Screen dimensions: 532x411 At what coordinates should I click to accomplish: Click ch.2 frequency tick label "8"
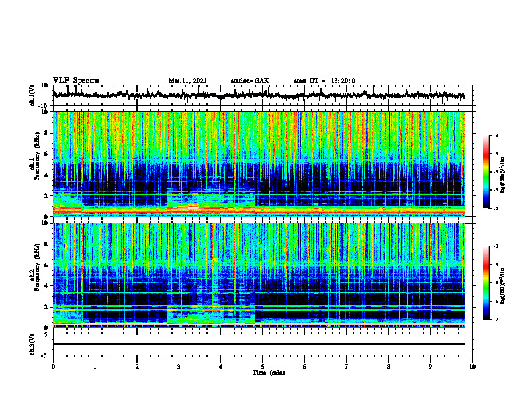coord(47,244)
